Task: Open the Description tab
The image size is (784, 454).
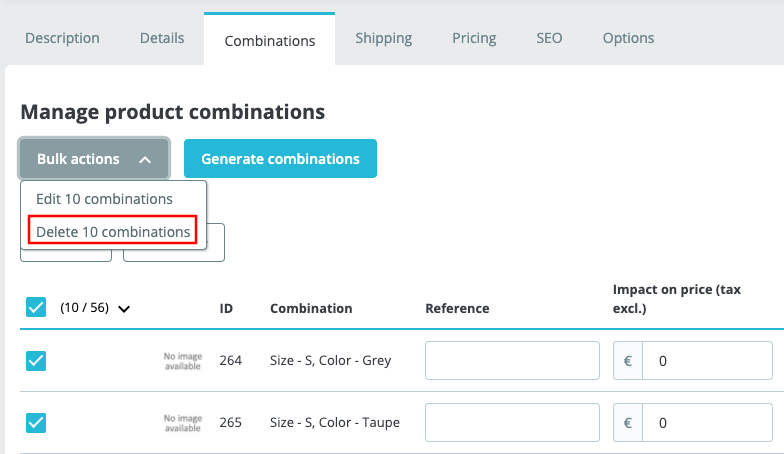Action: (x=62, y=38)
